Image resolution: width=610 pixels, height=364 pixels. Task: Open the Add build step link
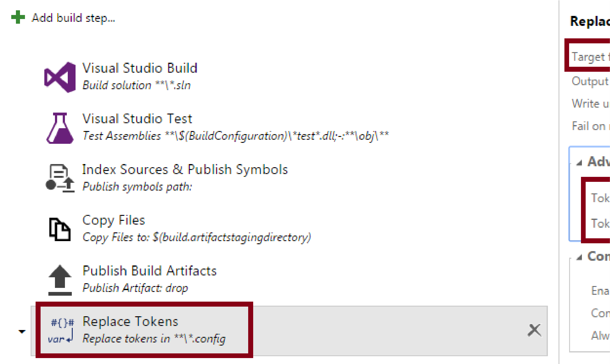tap(73, 18)
